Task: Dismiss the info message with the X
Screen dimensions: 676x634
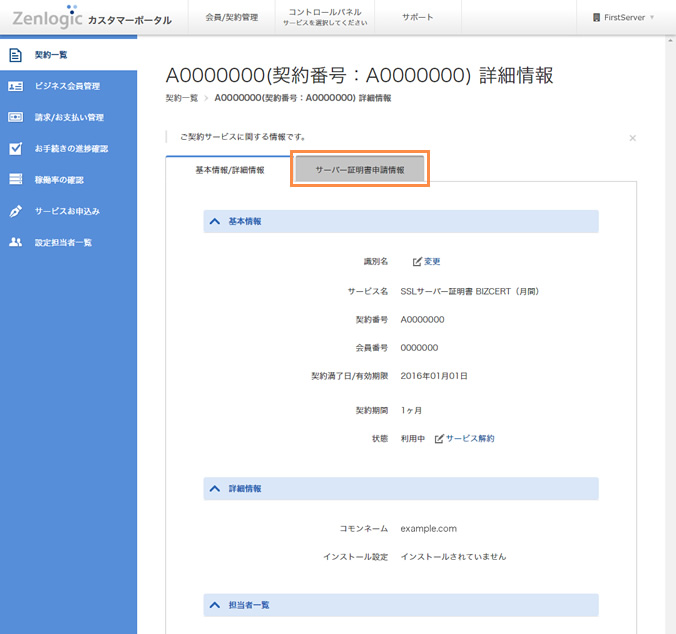Action: tap(632, 138)
